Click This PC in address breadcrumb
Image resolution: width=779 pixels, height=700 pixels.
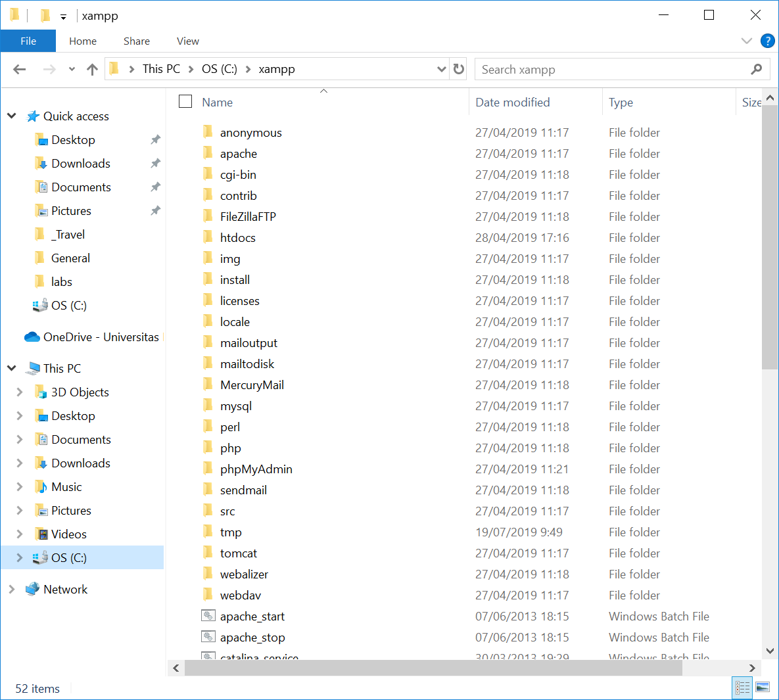(161, 69)
